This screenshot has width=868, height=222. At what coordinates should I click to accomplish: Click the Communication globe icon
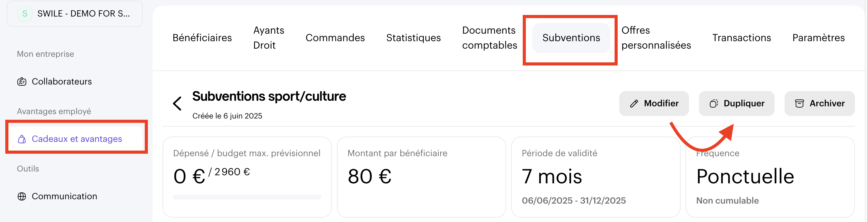point(22,196)
